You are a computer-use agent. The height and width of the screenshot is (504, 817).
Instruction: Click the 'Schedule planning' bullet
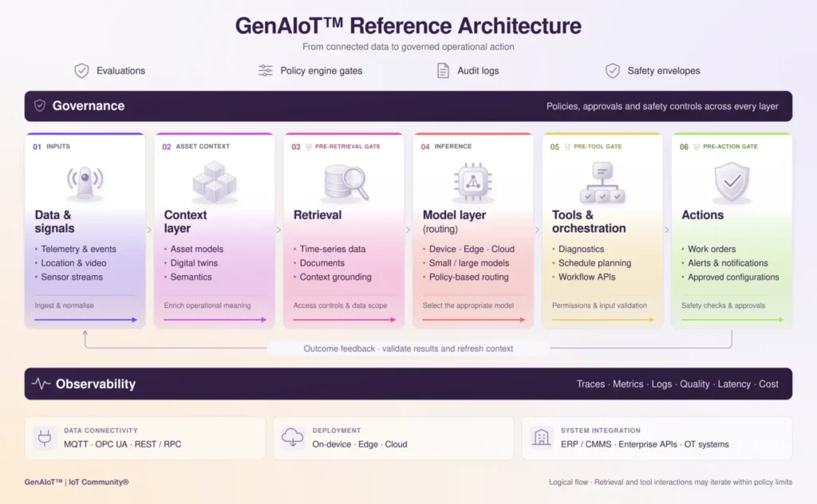(x=594, y=263)
